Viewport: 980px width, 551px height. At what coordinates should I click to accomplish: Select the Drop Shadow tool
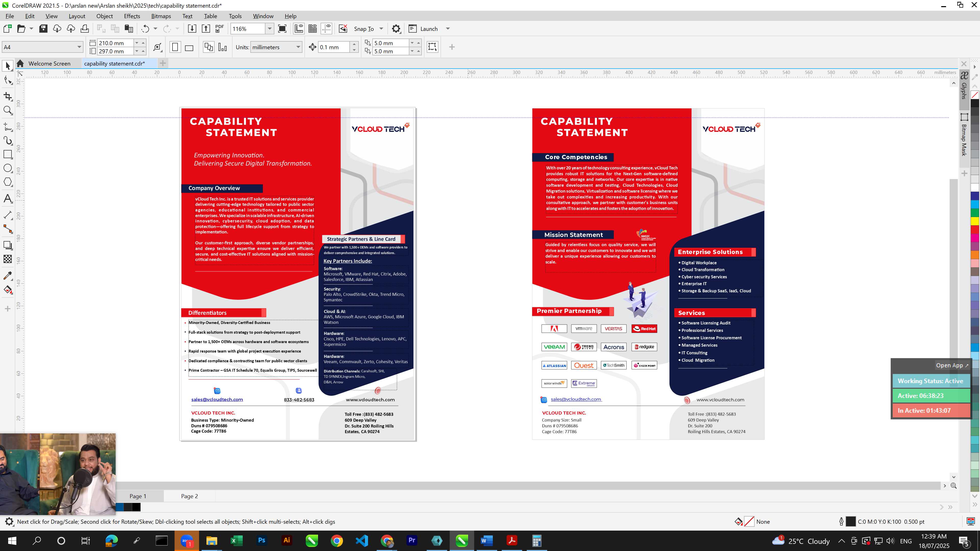click(x=8, y=245)
